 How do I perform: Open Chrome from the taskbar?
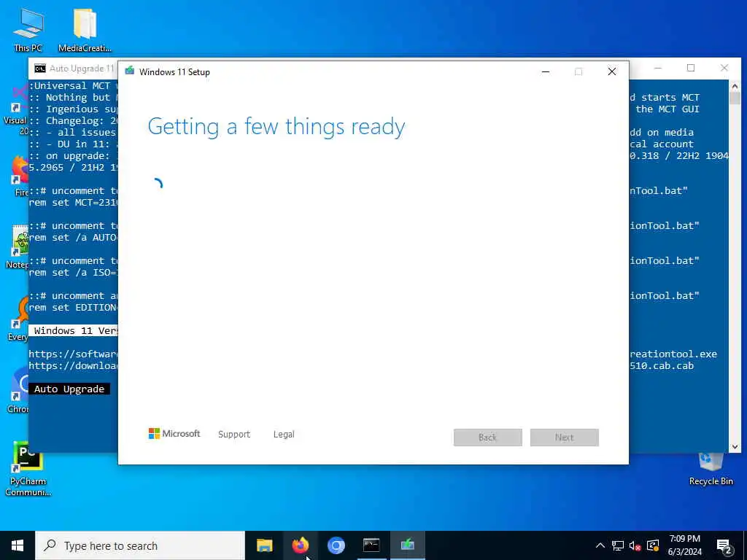tap(336, 545)
